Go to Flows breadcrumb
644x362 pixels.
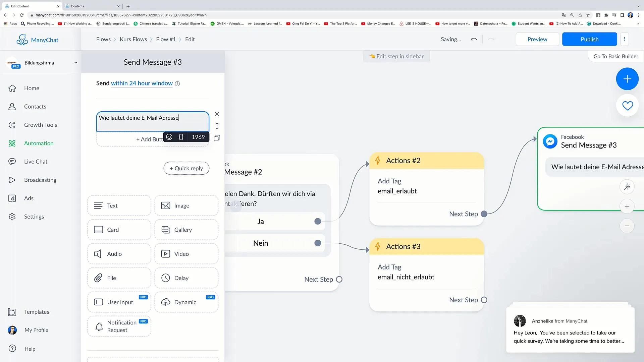pos(103,39)
